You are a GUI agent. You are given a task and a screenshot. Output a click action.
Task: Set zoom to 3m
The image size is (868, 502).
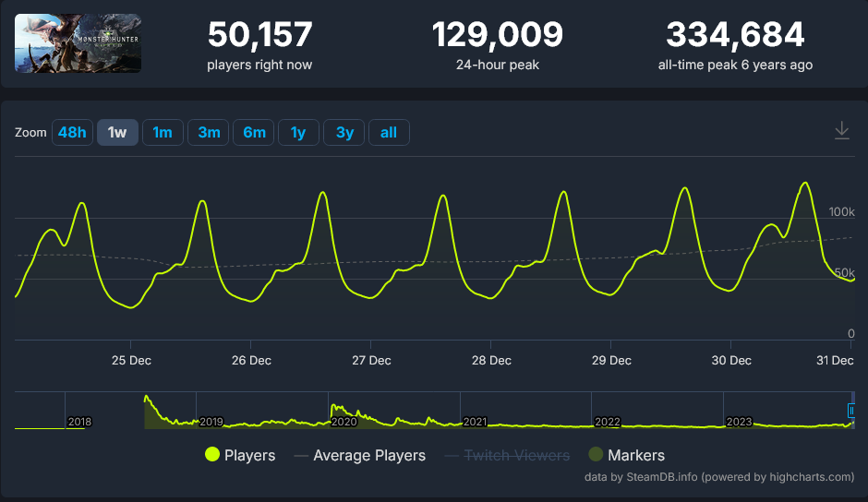coord(208,133)
